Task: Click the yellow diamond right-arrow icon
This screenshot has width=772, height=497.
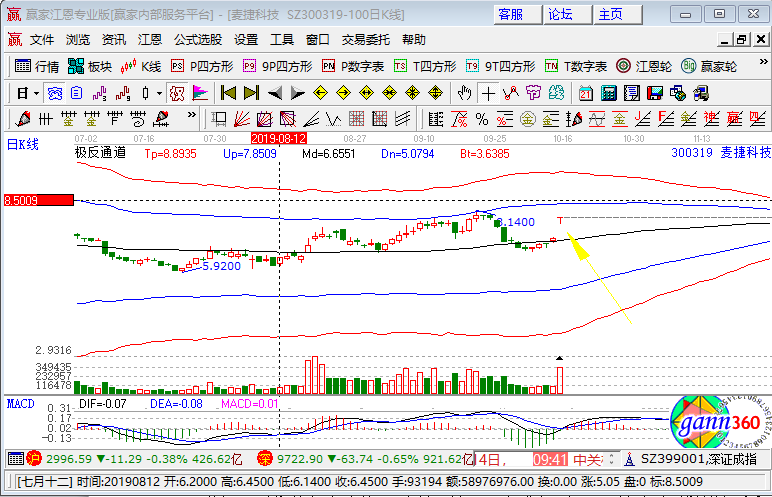Action: pos(343,93)
